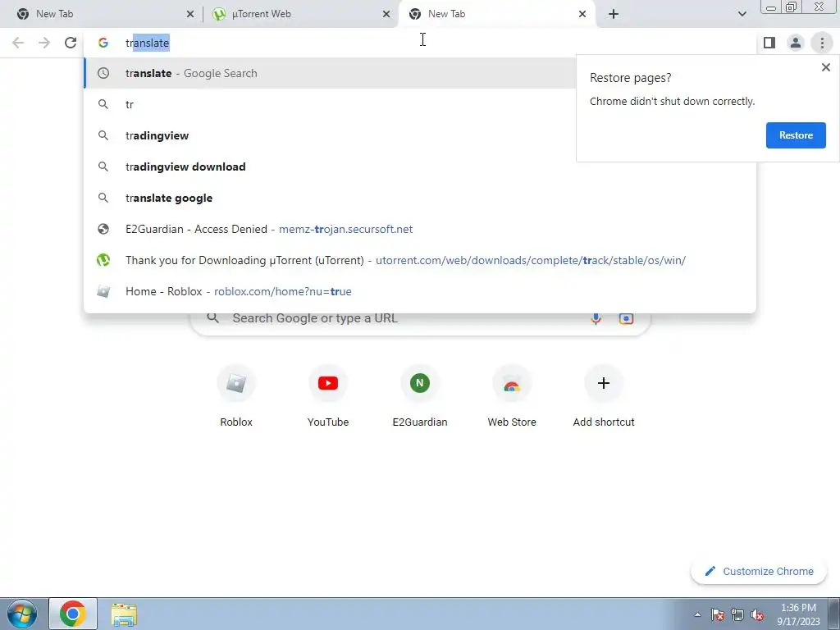Click the Add shortcut tile
Image resolution: width=840 pixels, height=630 pixels.
click(604, 396)
